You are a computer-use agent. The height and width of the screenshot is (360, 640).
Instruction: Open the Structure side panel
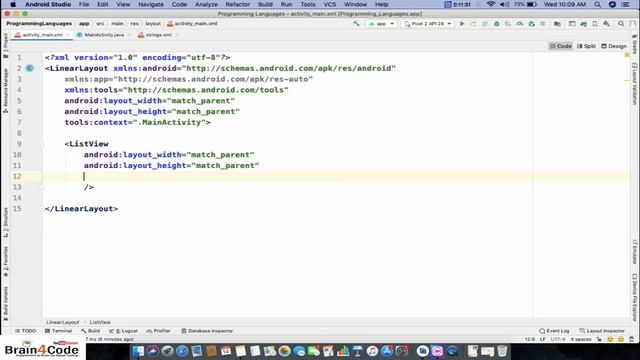pos(5,222)
